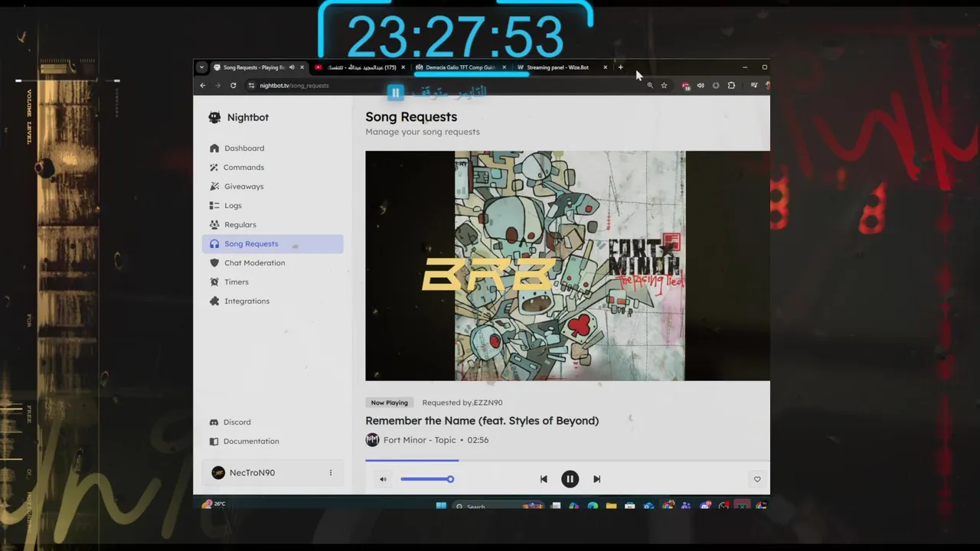
Task: Open a new browser tab
Action: point(620,67)
